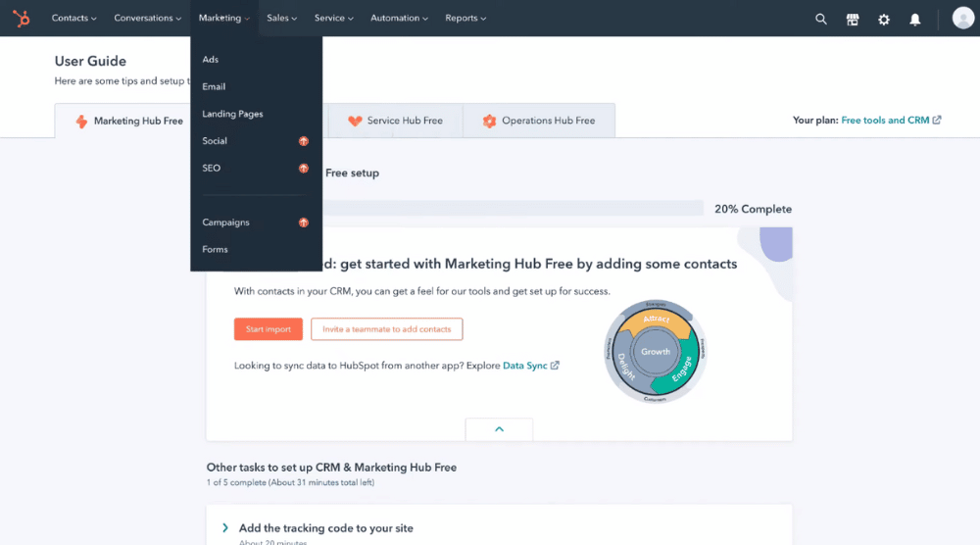The image size is (980, 545).
Task: Expand Add the tracking code task
Action: (x=225, y=528)
